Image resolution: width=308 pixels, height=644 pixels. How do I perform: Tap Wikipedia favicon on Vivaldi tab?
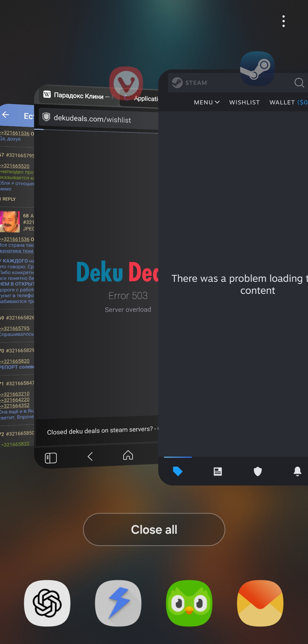coord(47,94)
